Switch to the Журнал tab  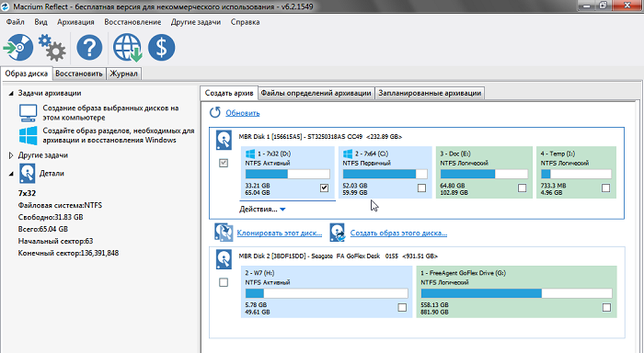coord(123,74)
